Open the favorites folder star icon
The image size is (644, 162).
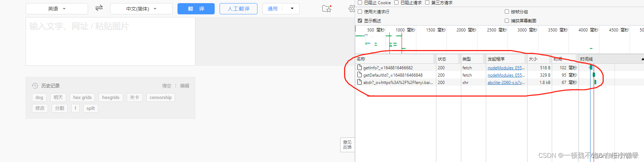[327, 8]
